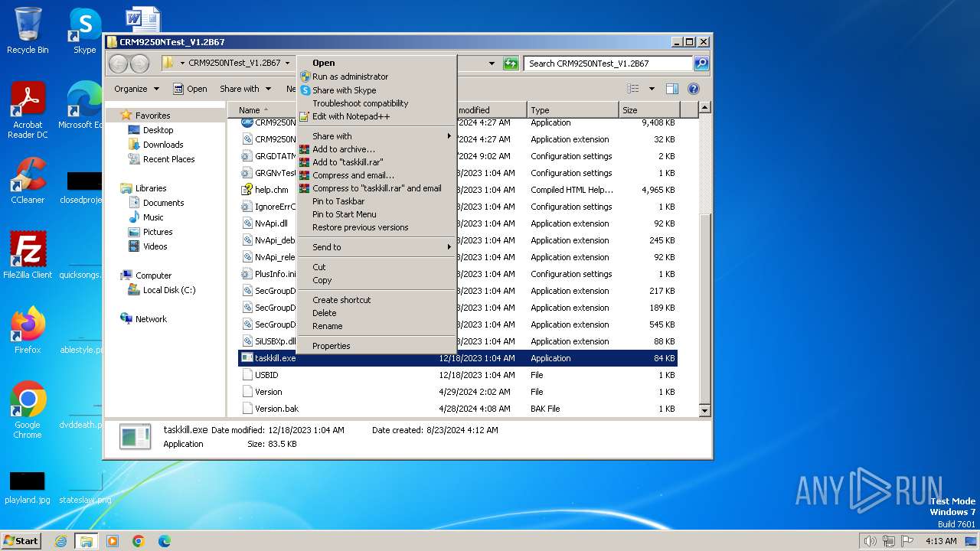This screenshot has width=980, height=551.
Task: Toggle the preview pane button
Action: click(x=671, y=89)
